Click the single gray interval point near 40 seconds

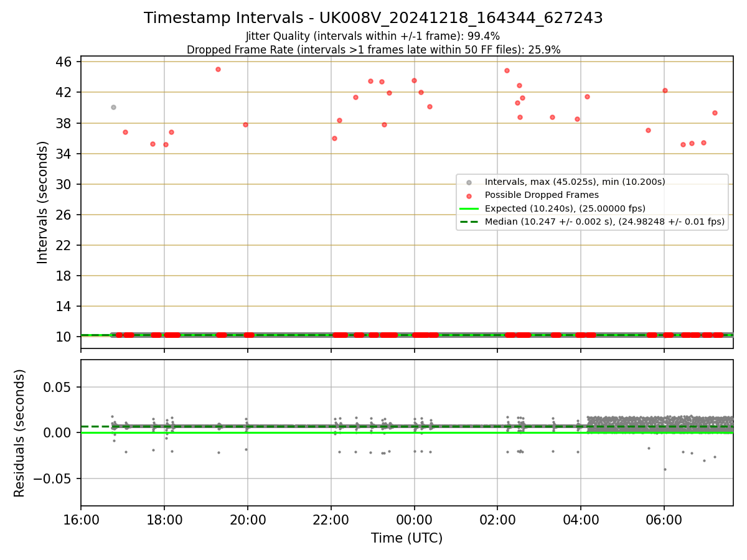(x=113, y=107)
